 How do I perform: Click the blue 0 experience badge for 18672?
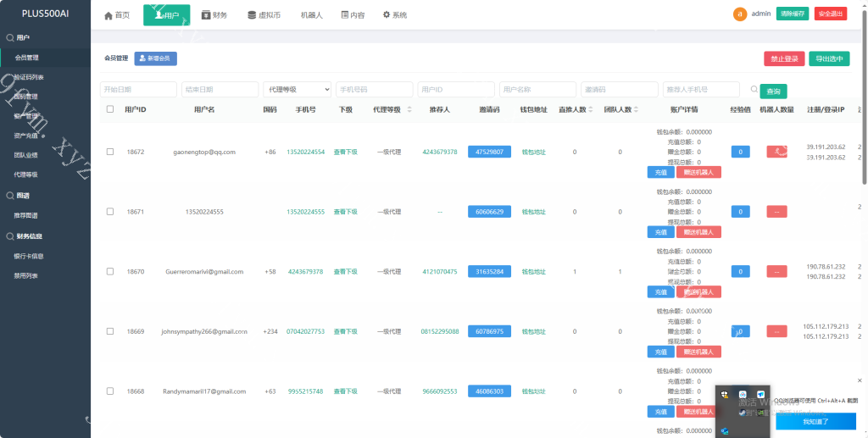pyautogui.click(x=741, y=152)
